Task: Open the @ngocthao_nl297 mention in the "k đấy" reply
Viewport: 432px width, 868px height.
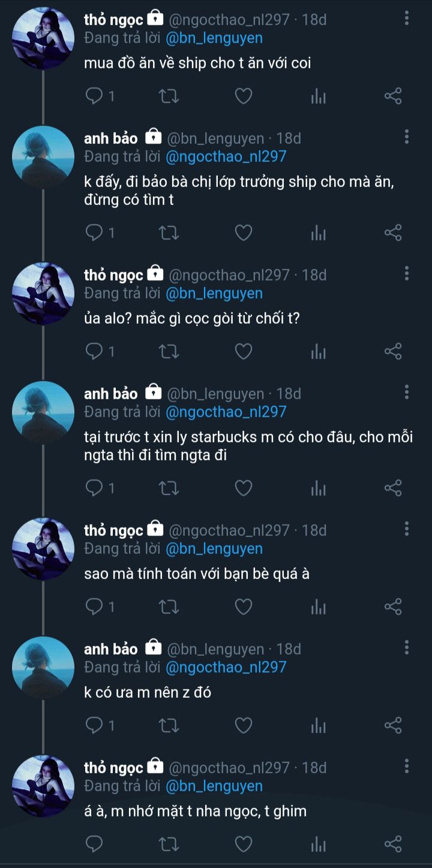Action: 226,157
